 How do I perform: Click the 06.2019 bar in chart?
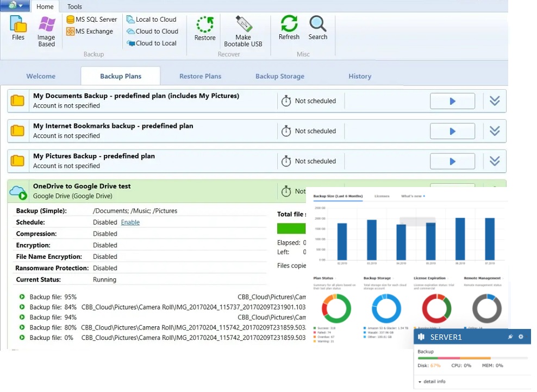tap(460, 239)
